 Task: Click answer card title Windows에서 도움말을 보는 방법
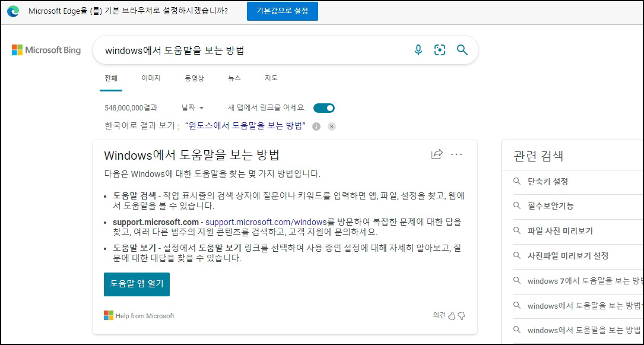(x=192, y=155)
